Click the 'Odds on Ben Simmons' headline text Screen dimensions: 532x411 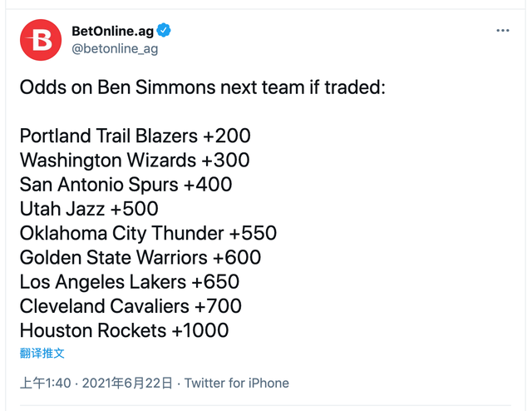click(203, 87)
